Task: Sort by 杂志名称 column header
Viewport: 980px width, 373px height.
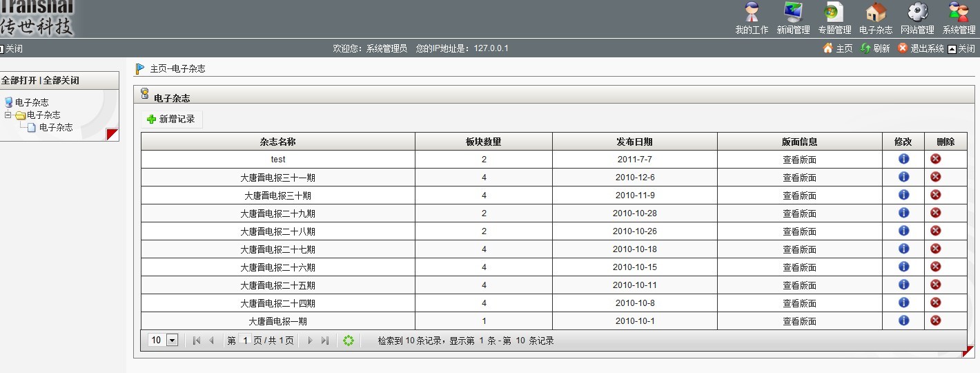Action: [278, 142]
